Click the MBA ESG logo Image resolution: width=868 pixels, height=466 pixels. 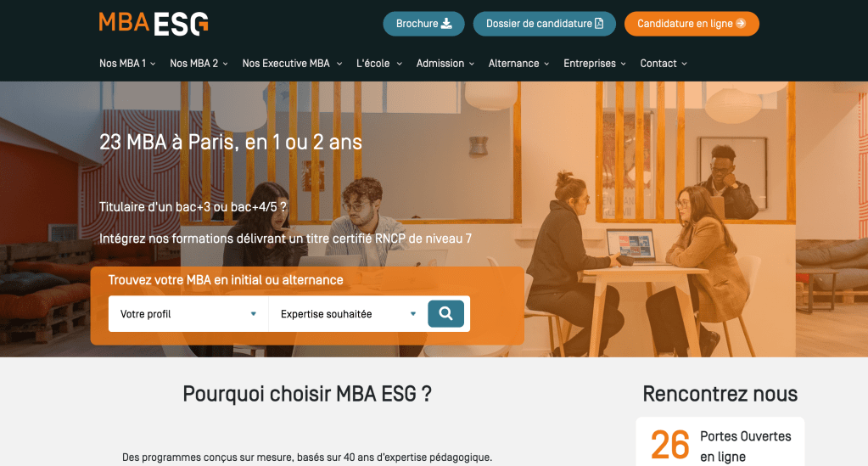coord(154,24)
